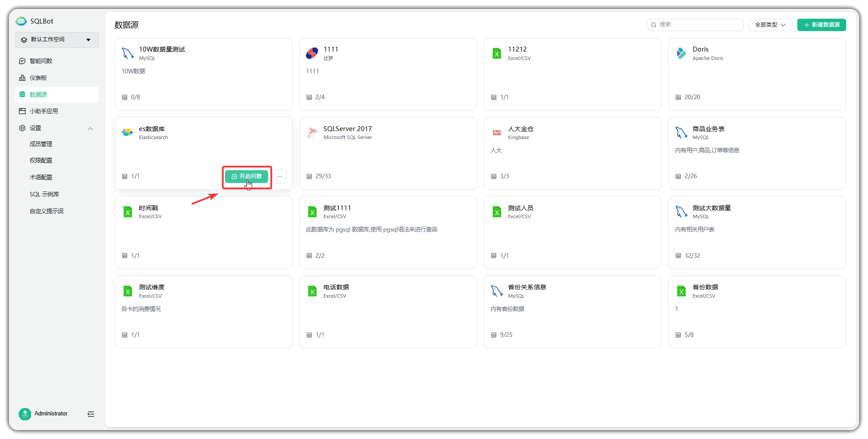Click the Elasticsearch icon on es数据库 card
Image resolution: width=868 pixels, height=439 pixels.
pyautogui.click(x=128, y=132)
